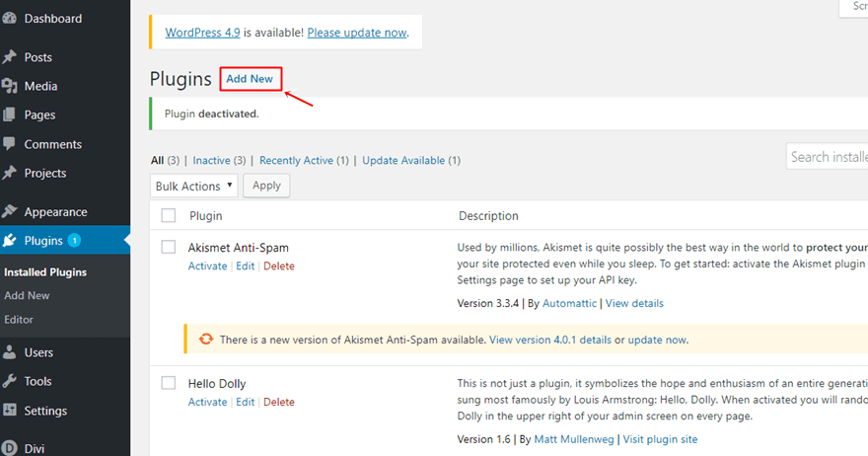Open the Tools menu

(x=38, y=381)
